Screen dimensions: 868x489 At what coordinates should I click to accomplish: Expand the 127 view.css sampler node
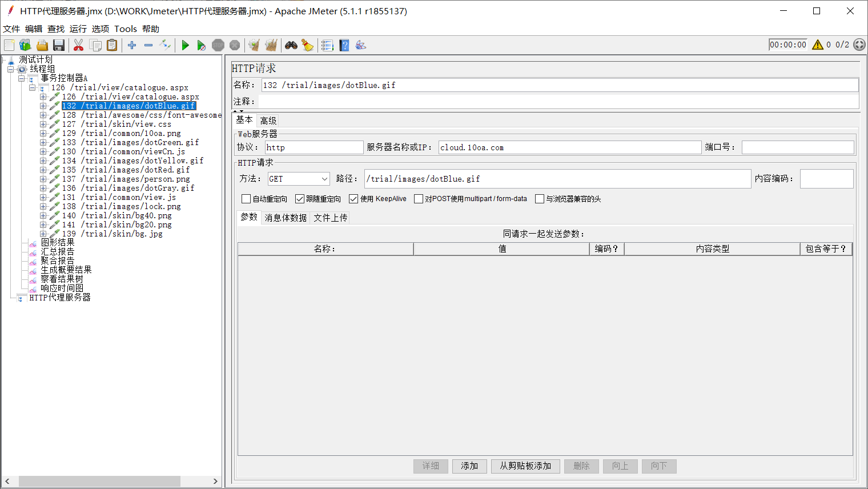(x=43, y=124)
